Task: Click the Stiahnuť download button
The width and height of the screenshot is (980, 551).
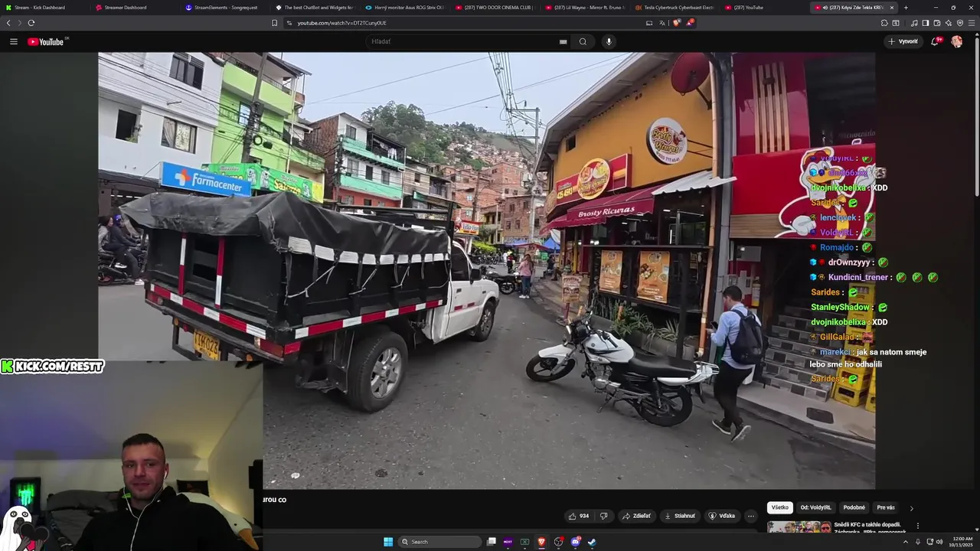Action: 680,516
